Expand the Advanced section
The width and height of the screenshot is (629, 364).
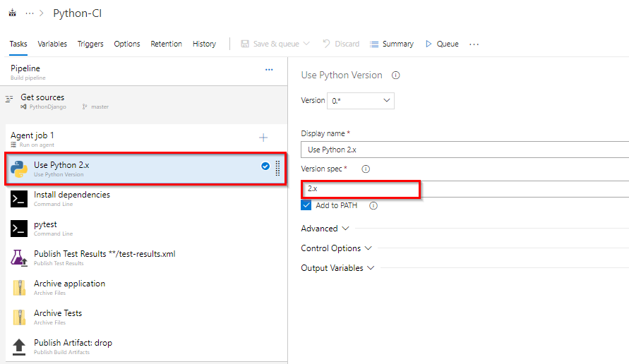click(x=325, y=229)
